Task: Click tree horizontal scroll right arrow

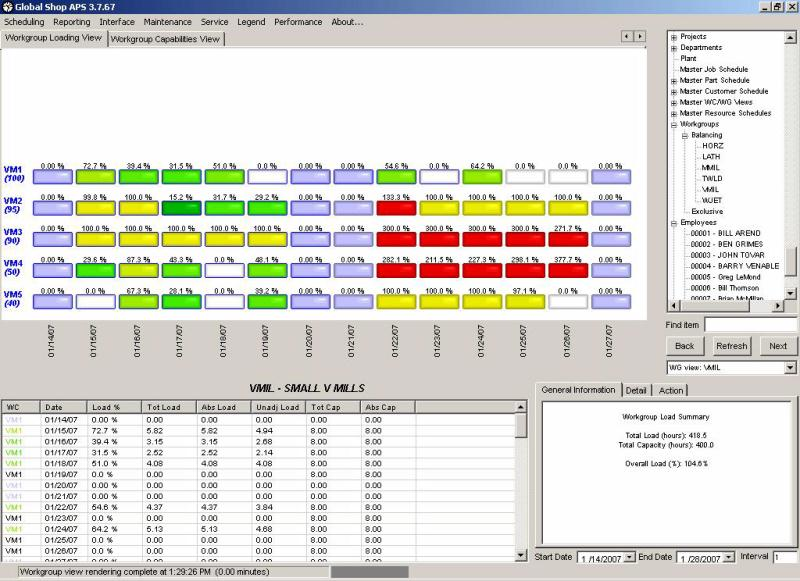Action: pyautogui.click(x=778, y=306)
